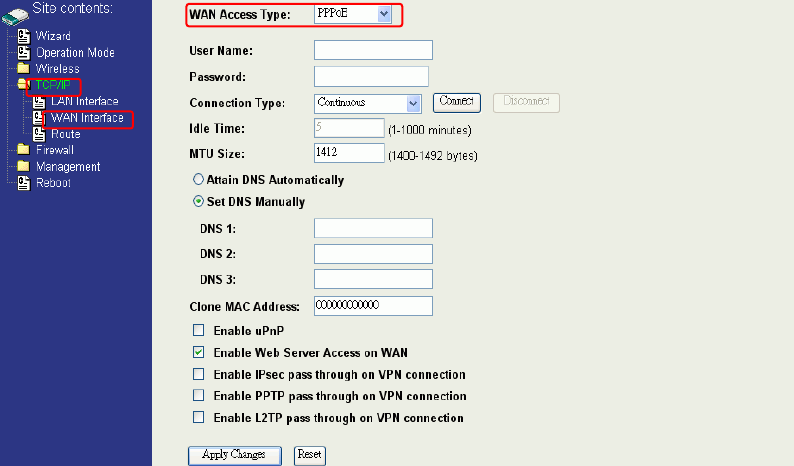Focus the DNS 2 field
The width and height of the screenshot is (794, 466).
pyautogui.click(x=373, y=254)
